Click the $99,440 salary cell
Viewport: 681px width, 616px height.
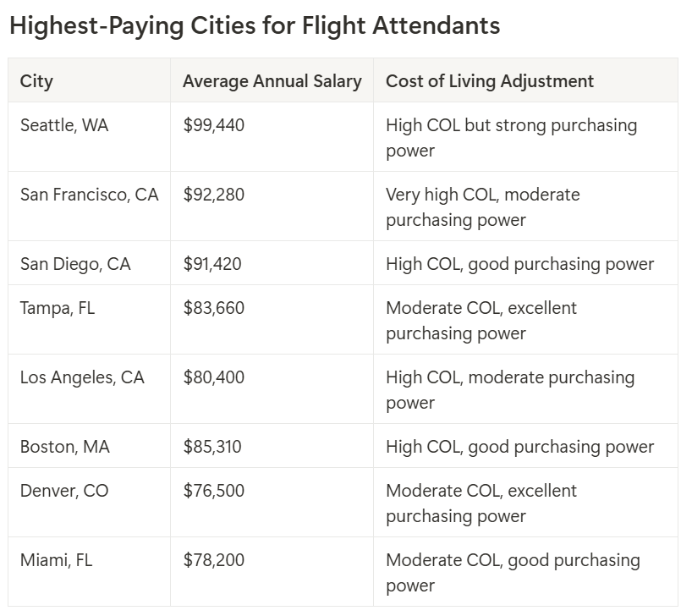pos(213,125)
